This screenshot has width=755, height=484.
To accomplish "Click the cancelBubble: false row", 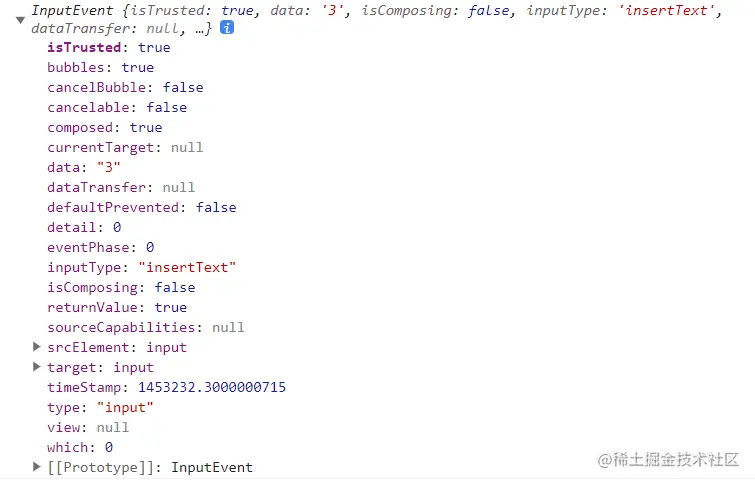I will 125,88.
